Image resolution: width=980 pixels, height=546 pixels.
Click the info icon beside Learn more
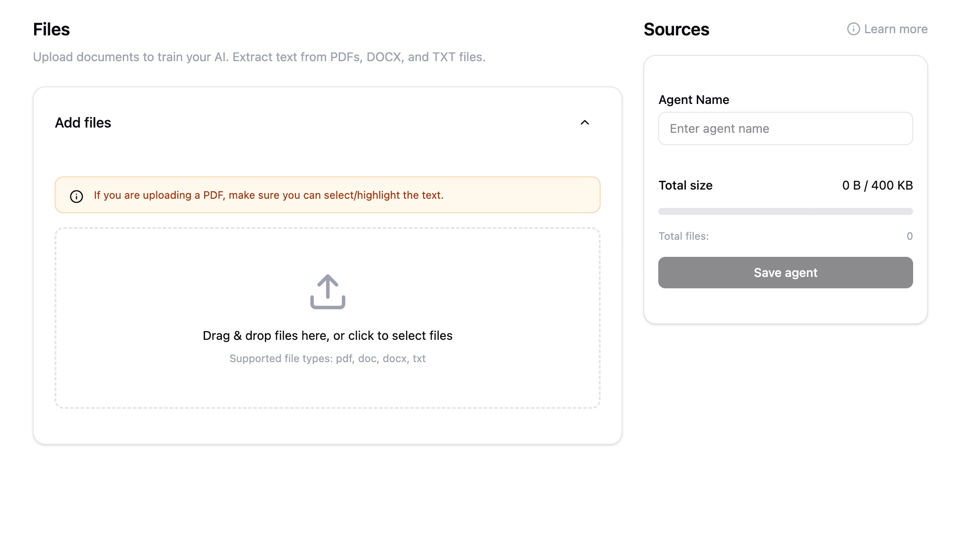tap(853, 29)
